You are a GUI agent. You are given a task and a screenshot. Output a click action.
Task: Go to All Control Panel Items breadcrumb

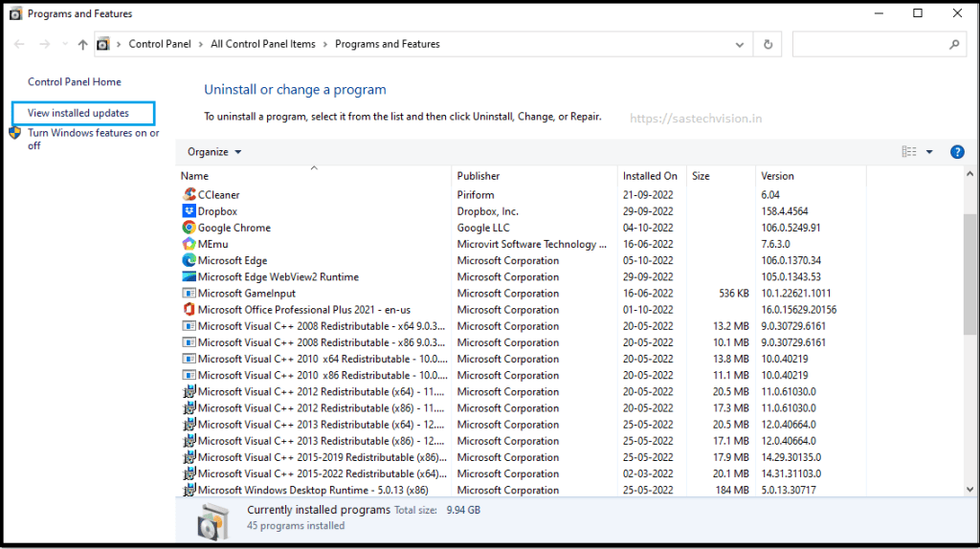[x=263, y=44]
